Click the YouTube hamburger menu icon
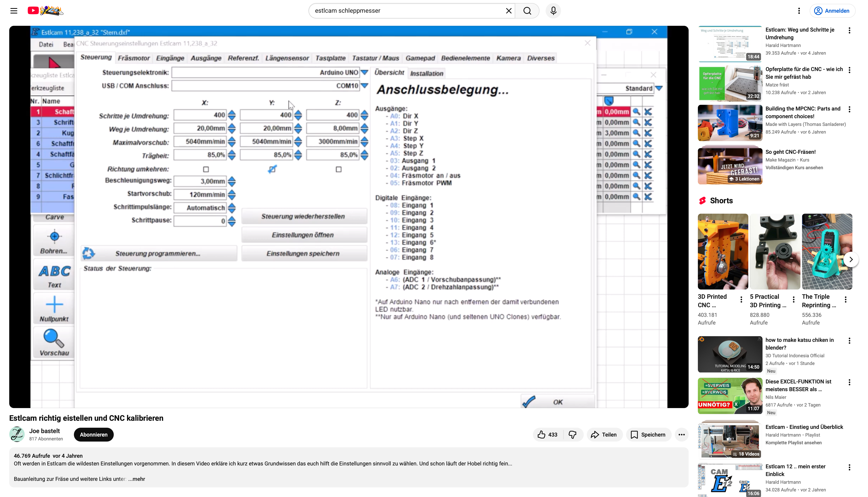This screenshot has width=868, height=497. click(x=14, y=11)
